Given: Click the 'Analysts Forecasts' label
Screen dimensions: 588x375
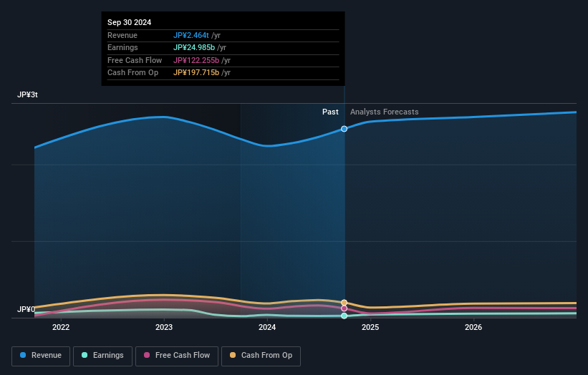Looking at the screenshot, I should click(x=385, y=112).
